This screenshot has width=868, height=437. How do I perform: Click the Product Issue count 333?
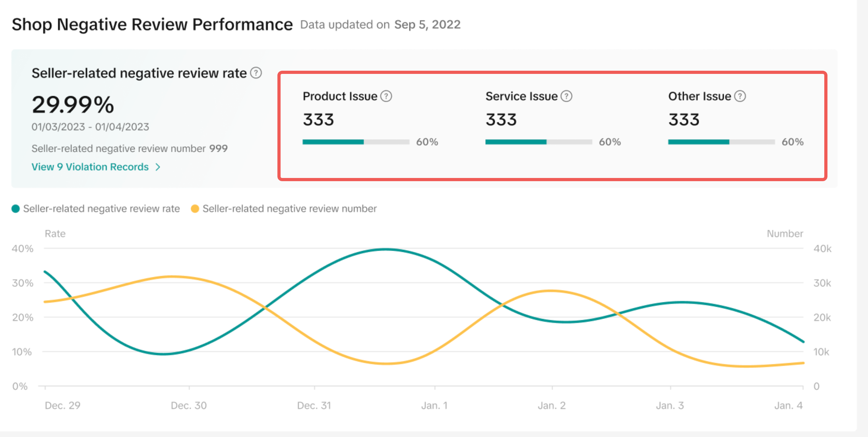[x=318, y=120]
